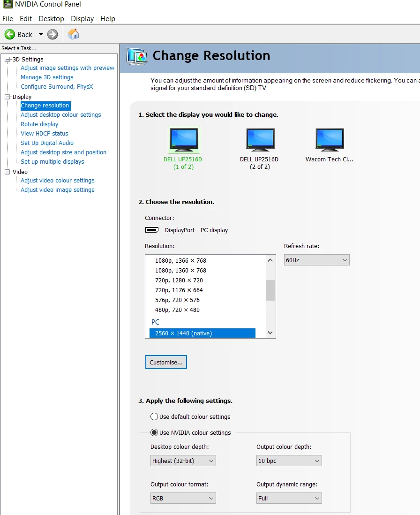This screenshot has width=420, height=515.
Task: Open Manage 3D settings
Action: 47,77
